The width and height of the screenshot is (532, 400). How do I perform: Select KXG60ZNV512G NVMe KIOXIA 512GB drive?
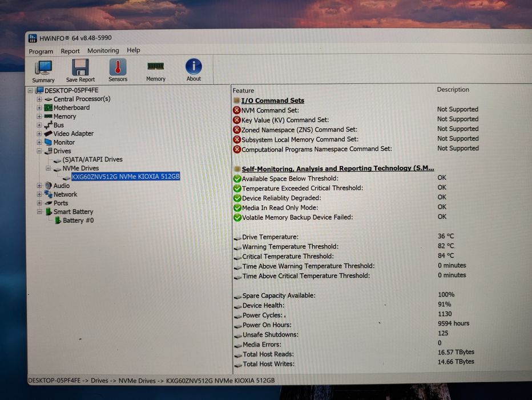tap(126, 177)
